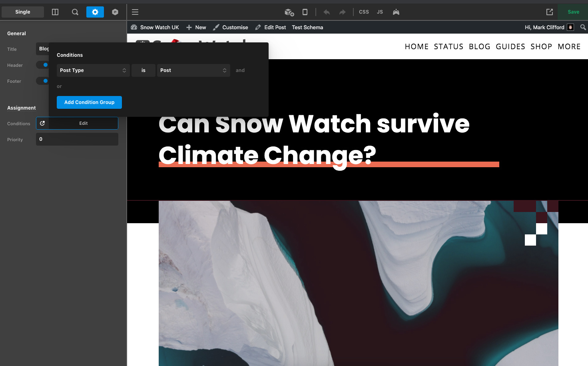The width and height of the screenshot is (588, 366).
Task: Click the Save button
Action: point(573,12)
